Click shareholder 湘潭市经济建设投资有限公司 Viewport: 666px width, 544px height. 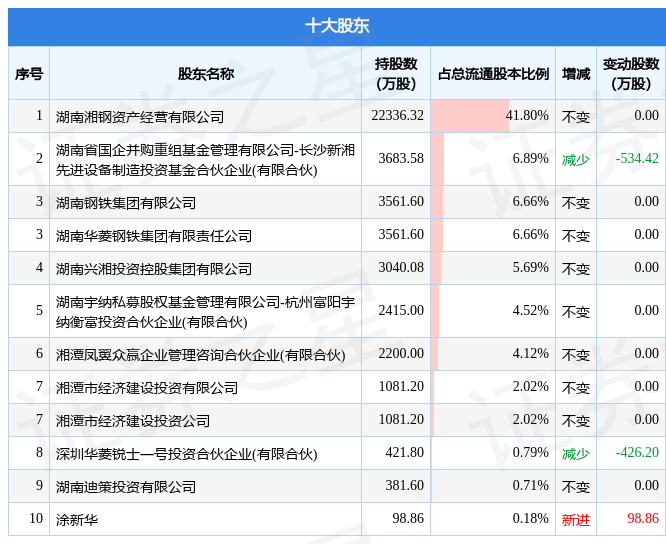point(147,388)
